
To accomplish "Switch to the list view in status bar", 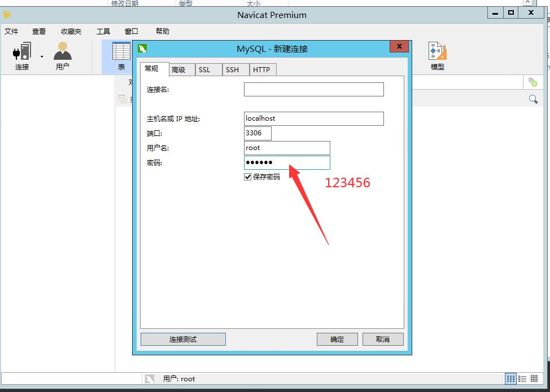I will 522,379.
